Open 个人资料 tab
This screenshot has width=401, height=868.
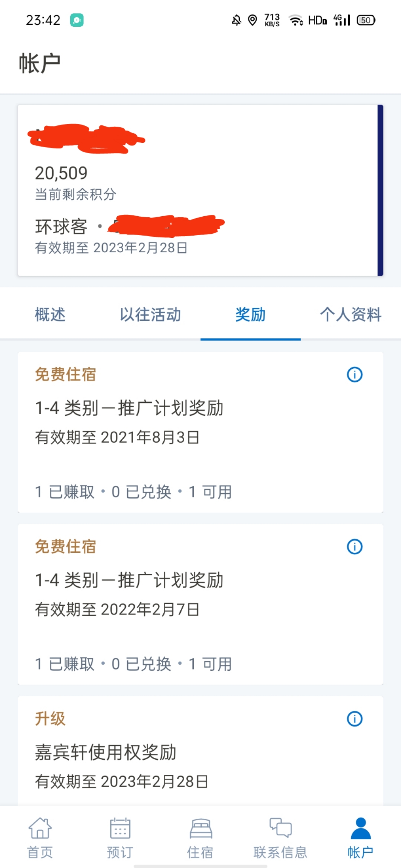click(351, 315)
